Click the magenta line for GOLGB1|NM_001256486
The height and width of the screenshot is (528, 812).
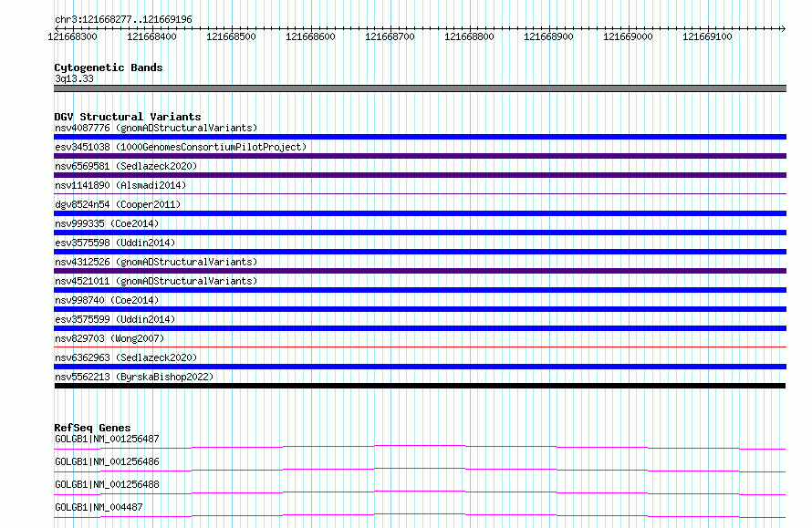[x=420, y=470]
